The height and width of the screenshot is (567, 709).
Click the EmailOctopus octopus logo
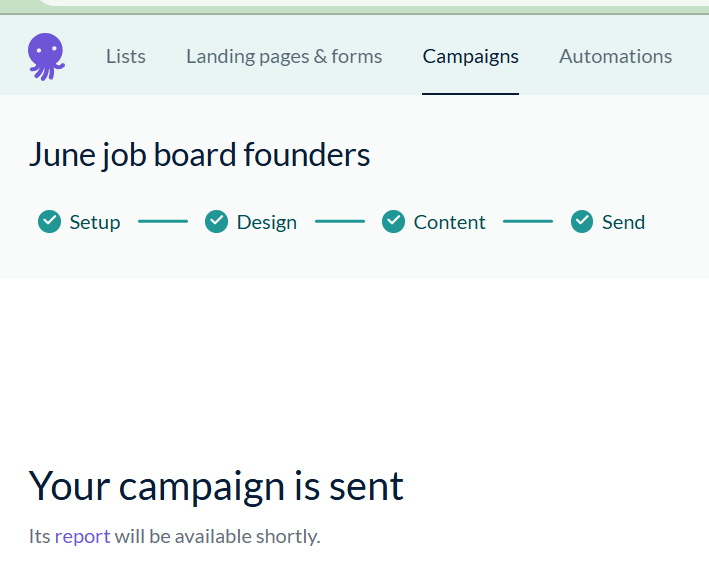click(46, 56)
